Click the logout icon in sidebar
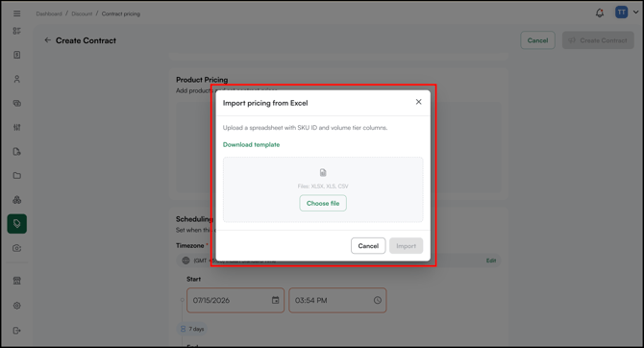This screenshot has width=644, height=348. [x=17, y=331]
